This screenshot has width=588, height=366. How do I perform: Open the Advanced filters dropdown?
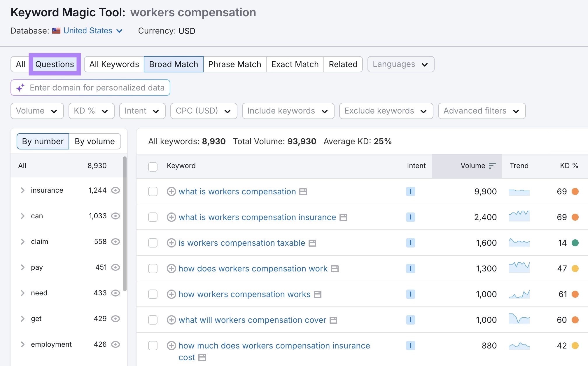(482, 111)
